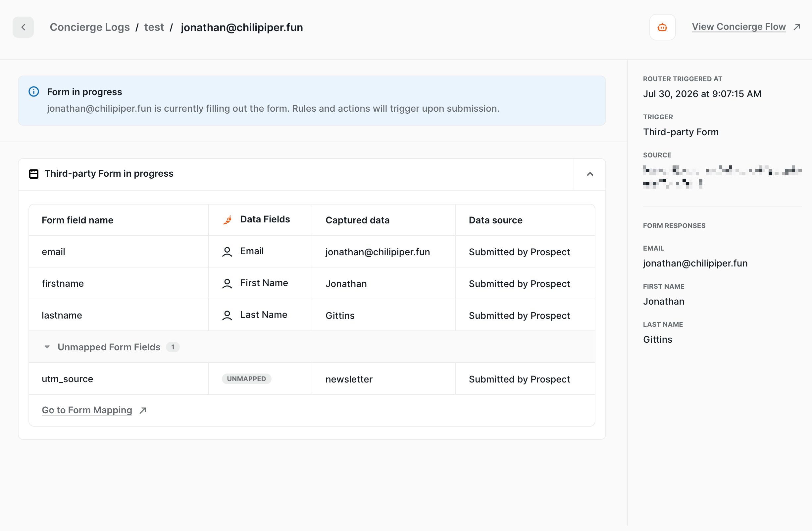The image size is (812, 531).
Task: Click the Email data field label in table
Action: tap(252, 251)
